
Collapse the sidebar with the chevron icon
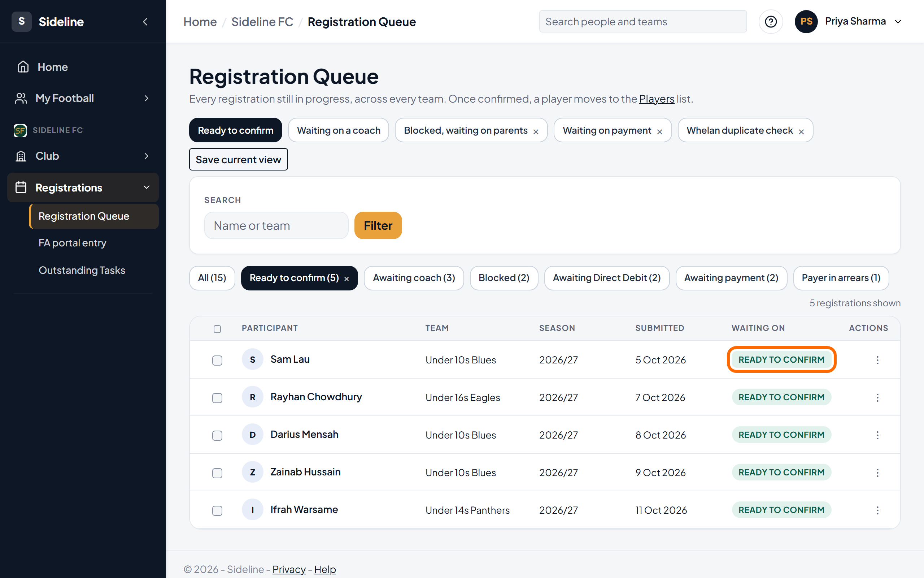pyautogui.click(x=145, y=22)
